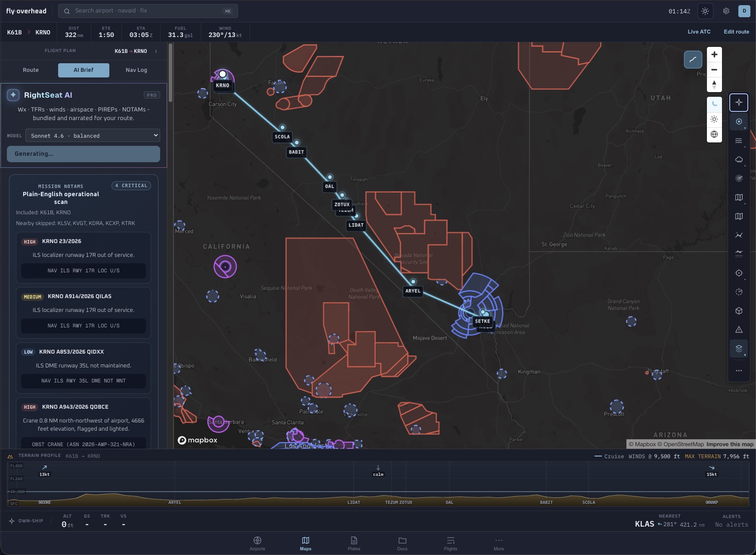Open the route-over-terrain profile icon in rail
The image size is (756, 555).
(x=739, y=254)
